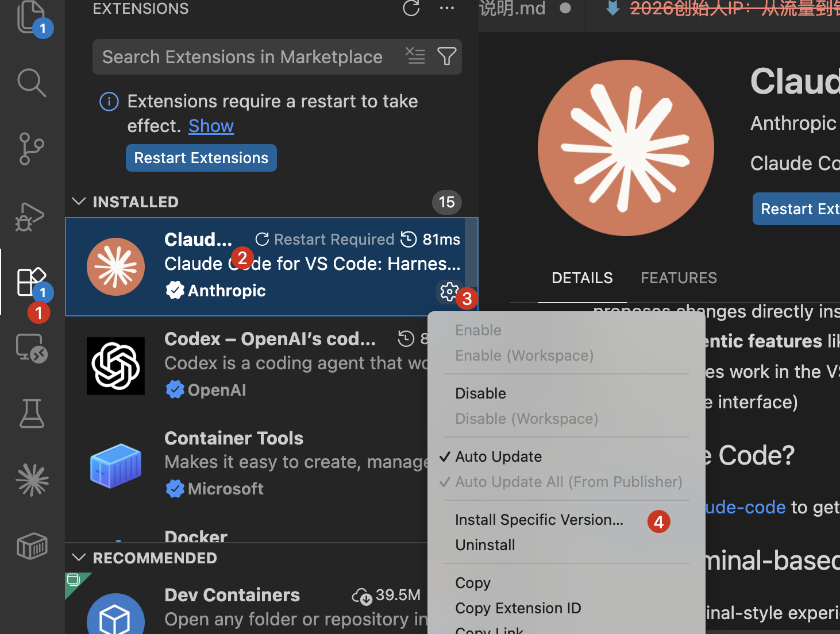Switch to the FEATURES tab
The height and width of the screenshot is (634, 840).
click(679, 278)
